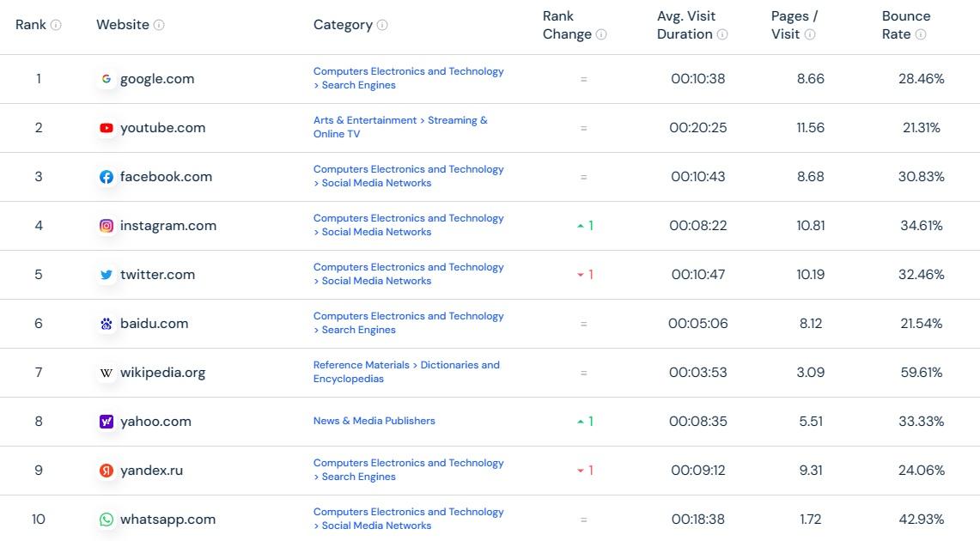The width and height of the screenshot is (980, 541).
Task: Click the Twitter bird icon
Action: pyautogui.click(x=106, y=274)
